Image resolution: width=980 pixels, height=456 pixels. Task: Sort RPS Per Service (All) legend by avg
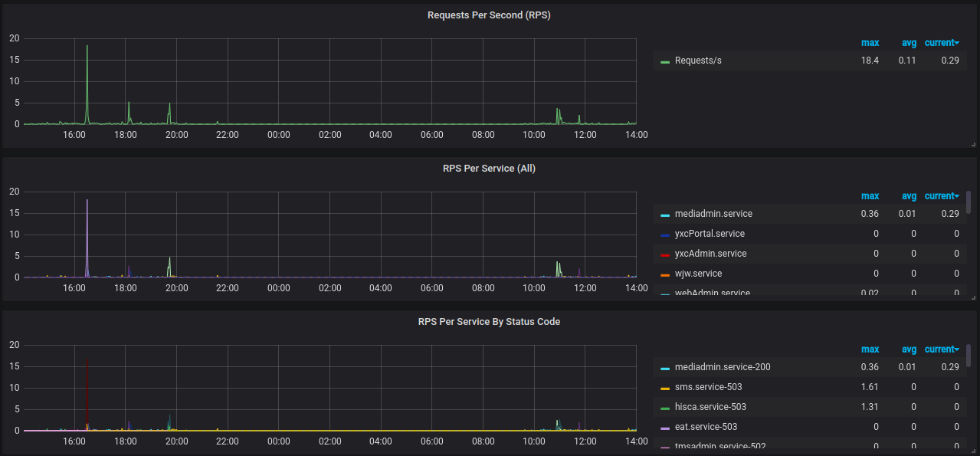[x=908, y=196]
